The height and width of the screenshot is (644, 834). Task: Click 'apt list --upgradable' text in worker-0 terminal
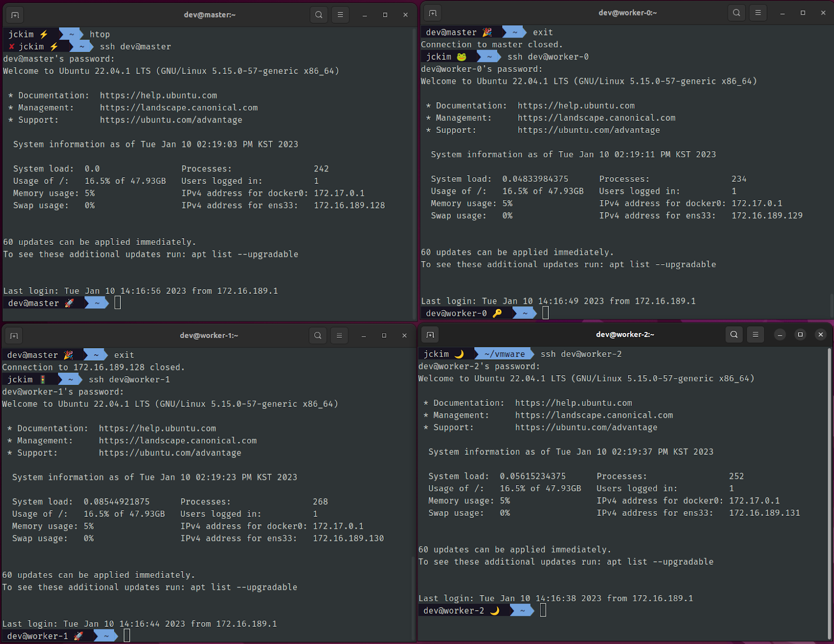tap(663, 264)
